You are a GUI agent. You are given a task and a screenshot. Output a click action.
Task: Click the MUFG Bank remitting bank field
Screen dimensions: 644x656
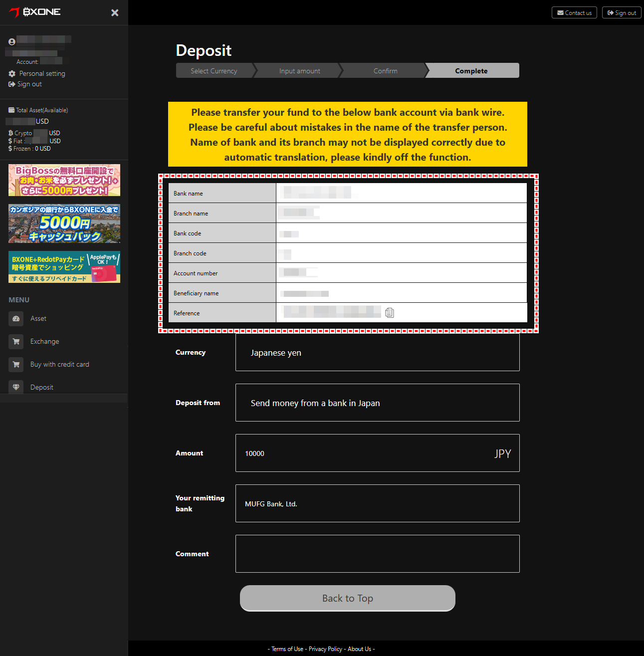[377, 503]
